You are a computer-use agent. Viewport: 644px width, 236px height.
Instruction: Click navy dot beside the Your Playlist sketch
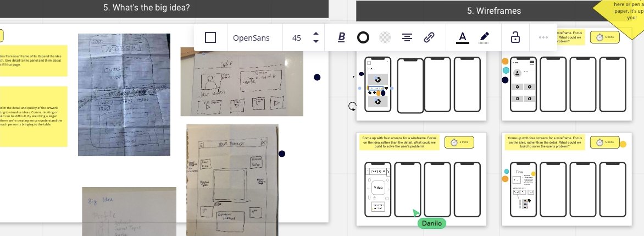(x=282, y=154)
